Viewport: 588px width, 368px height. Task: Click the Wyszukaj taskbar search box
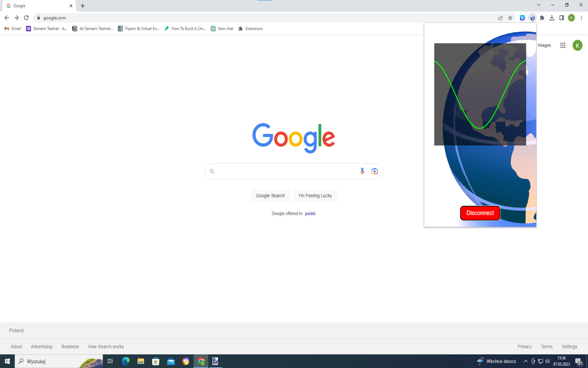click(x=59, y=361)
